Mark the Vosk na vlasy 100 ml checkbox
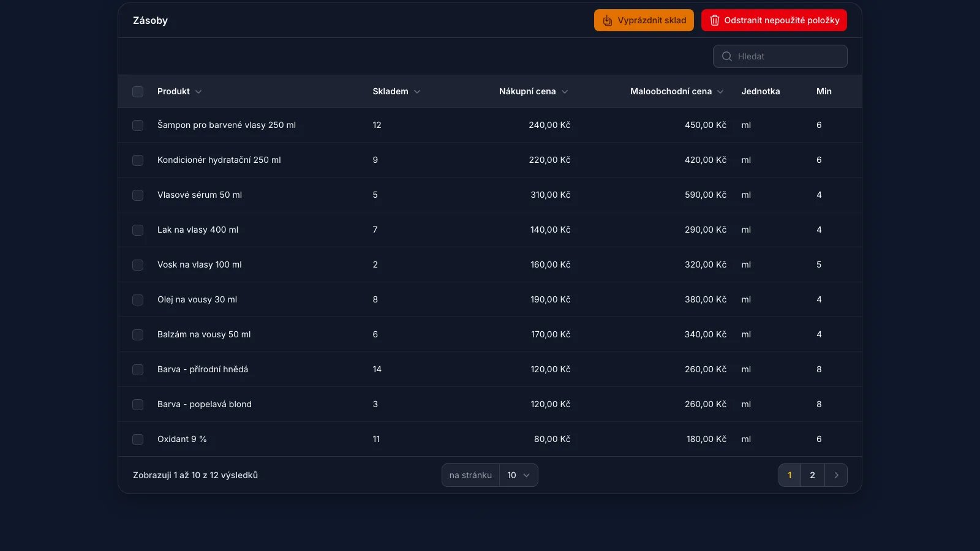 coord(138,265)
